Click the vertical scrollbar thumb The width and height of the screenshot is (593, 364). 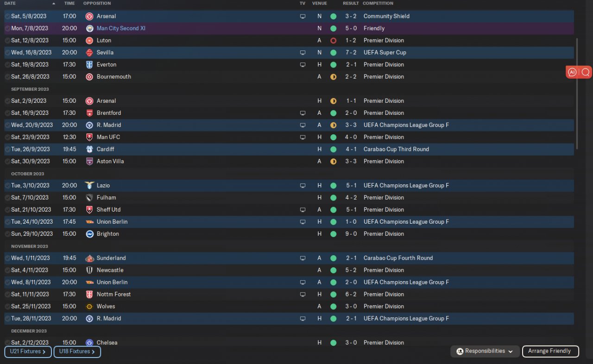(577, 94)
